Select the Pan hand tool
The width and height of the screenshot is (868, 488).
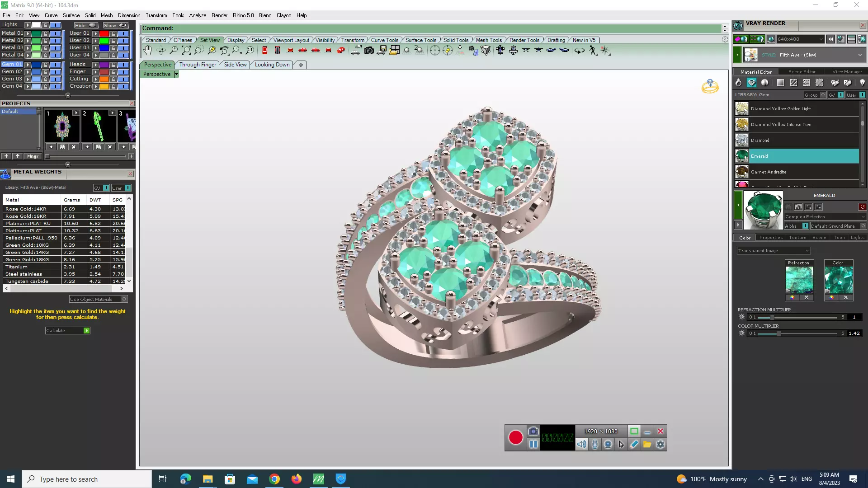(x=148, y=51)
